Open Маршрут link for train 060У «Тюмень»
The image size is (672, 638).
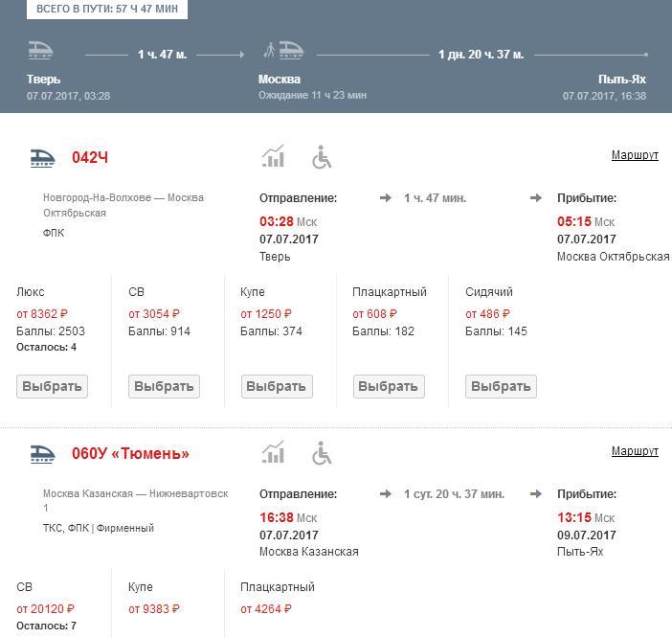point(635,450)
